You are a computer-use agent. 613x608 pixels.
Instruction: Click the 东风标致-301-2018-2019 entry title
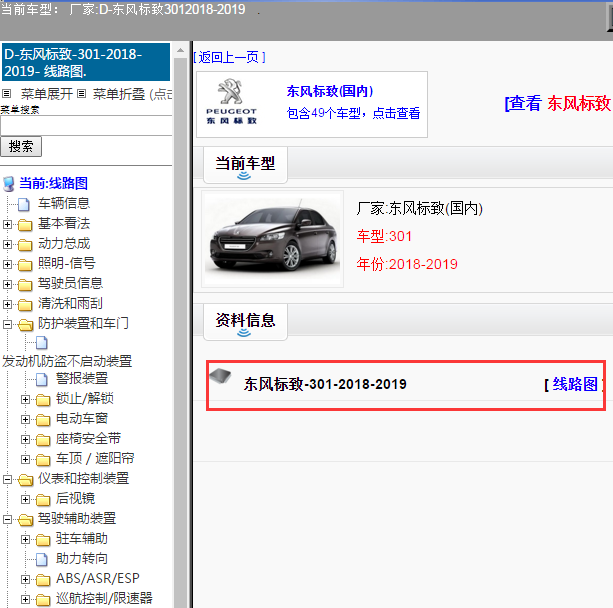(x=325, y=384)
